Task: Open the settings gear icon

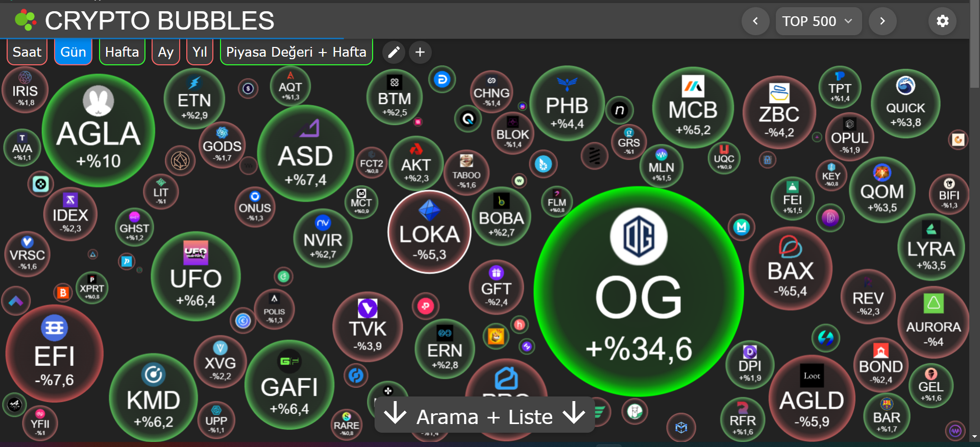Action: click(942, 21)
